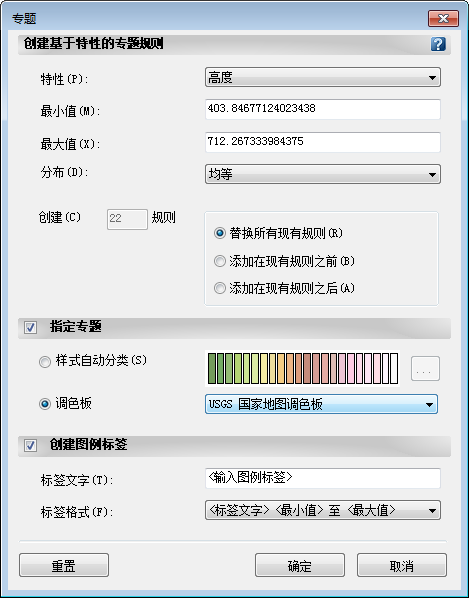469x598 pixels.
Task: Open the 分布 distribution dropdown
Action: tap(323, 174)
